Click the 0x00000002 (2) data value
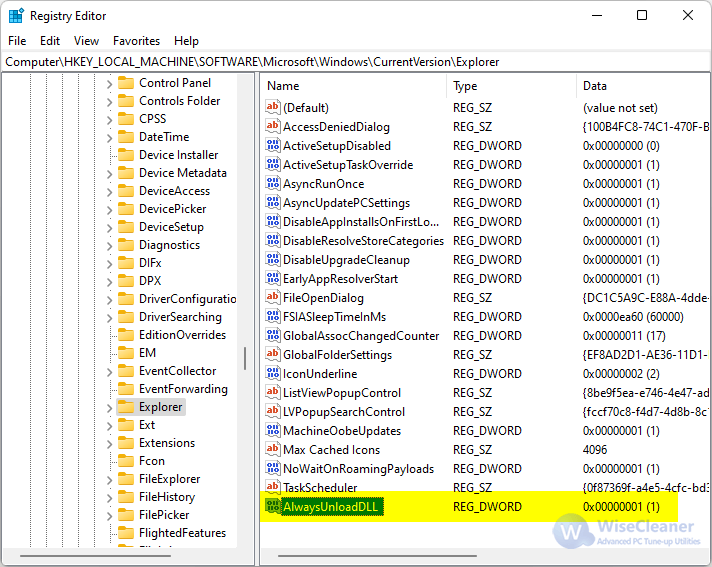Image resolution: width=712 pixels, height=567 pixels. click(x=621, y=374)
